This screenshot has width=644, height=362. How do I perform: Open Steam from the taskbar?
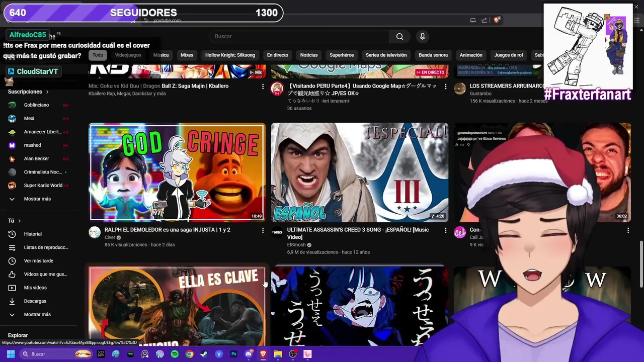coord(204,354)
